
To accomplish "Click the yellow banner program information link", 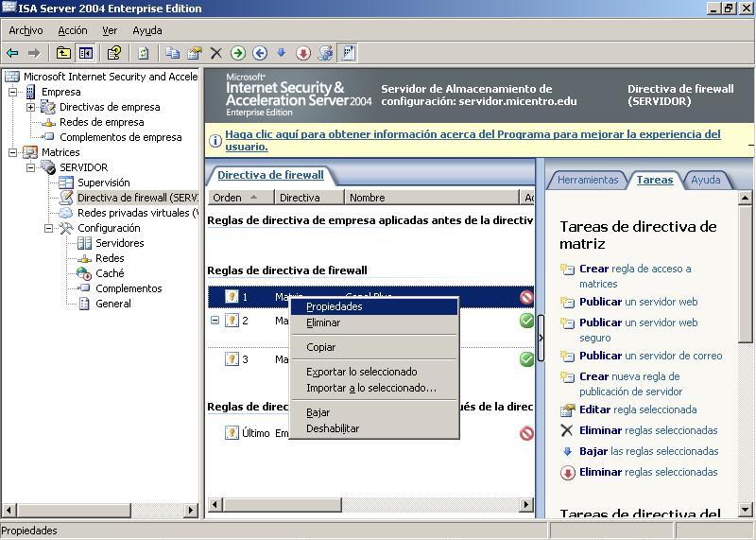I will [x=472, y=140].
